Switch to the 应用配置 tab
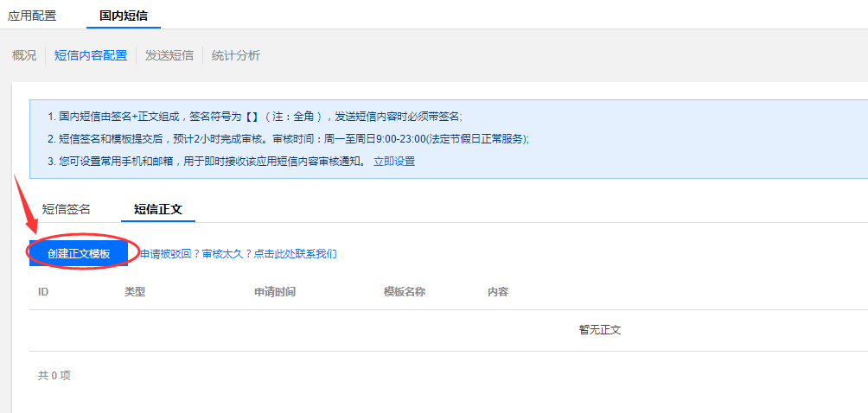 32,16
